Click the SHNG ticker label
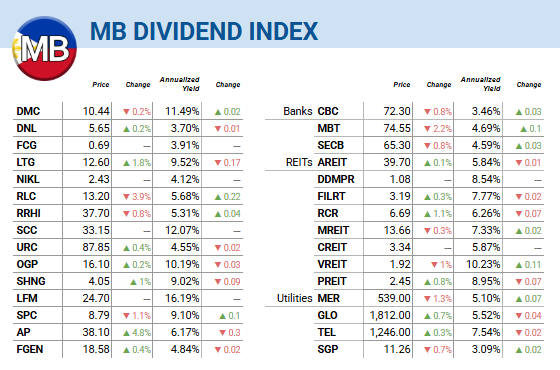The image size is (560, 370). pyautogui.click(x=31, y=281)
